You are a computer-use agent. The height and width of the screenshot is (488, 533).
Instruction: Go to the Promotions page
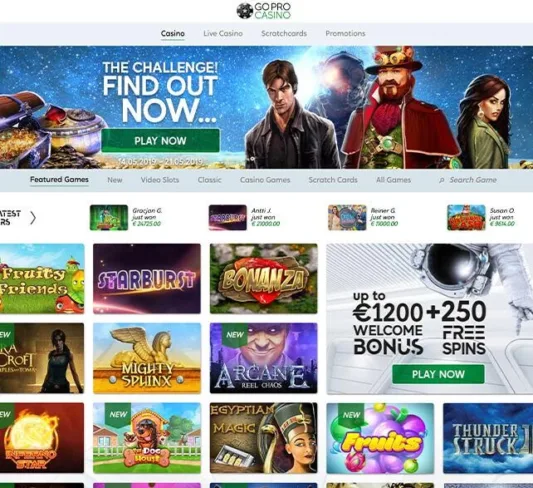coord(345,33)
